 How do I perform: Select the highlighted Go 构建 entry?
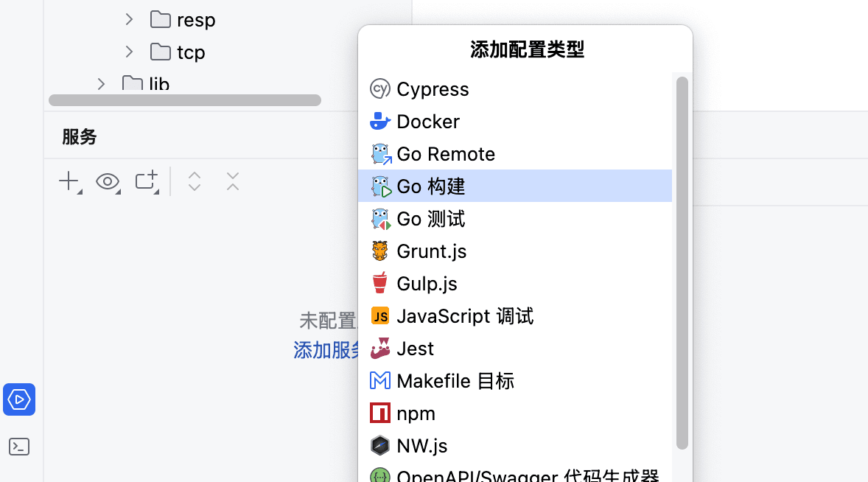click(x=431, y=186)
